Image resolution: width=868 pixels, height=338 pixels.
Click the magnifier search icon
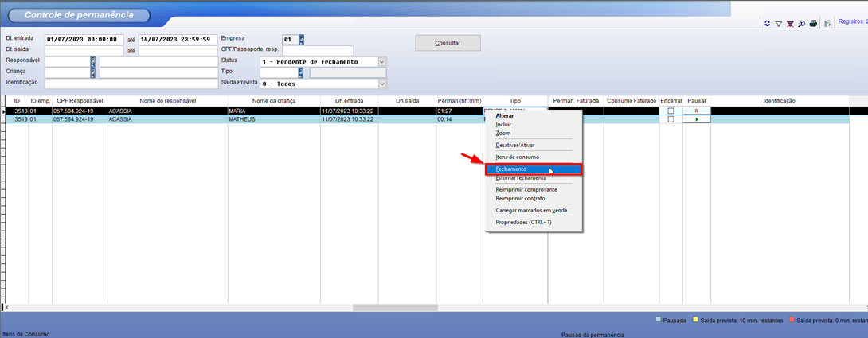coord(801,24)
